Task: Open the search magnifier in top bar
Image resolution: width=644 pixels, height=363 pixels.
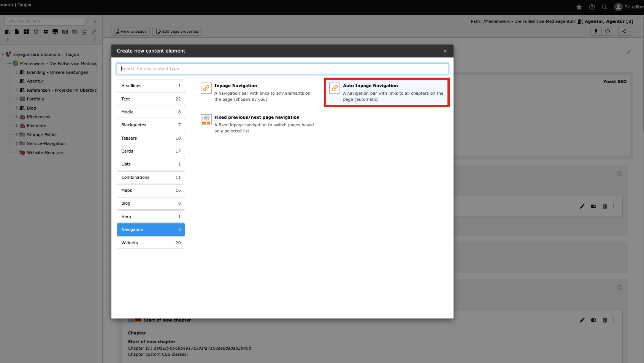Action: 604,7
